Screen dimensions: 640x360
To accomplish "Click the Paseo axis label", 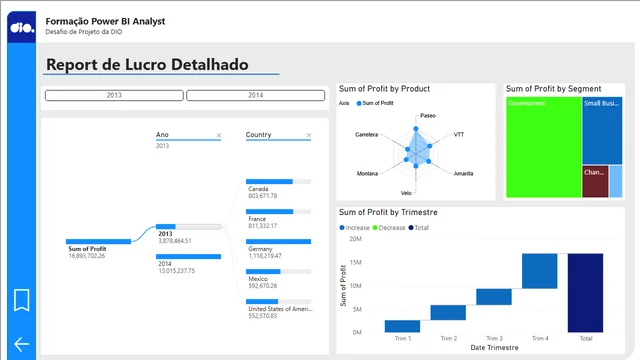I will click(x=428, y=116).
